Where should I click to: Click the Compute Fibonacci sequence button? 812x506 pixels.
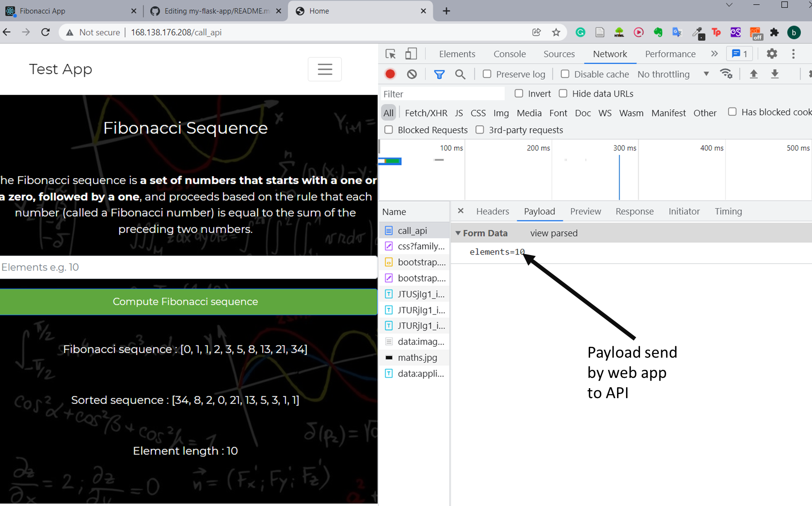tap(185, 301)
